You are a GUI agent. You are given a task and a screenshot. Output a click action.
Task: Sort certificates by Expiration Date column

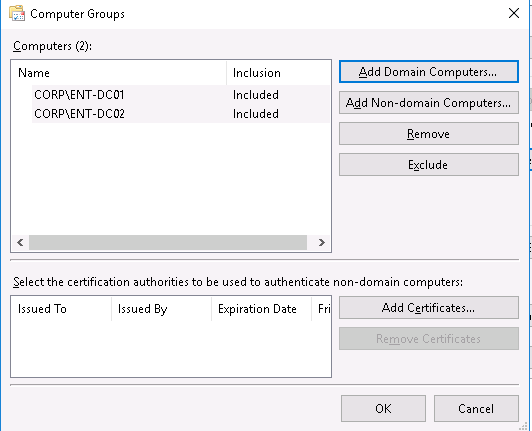tap(261, 309)
